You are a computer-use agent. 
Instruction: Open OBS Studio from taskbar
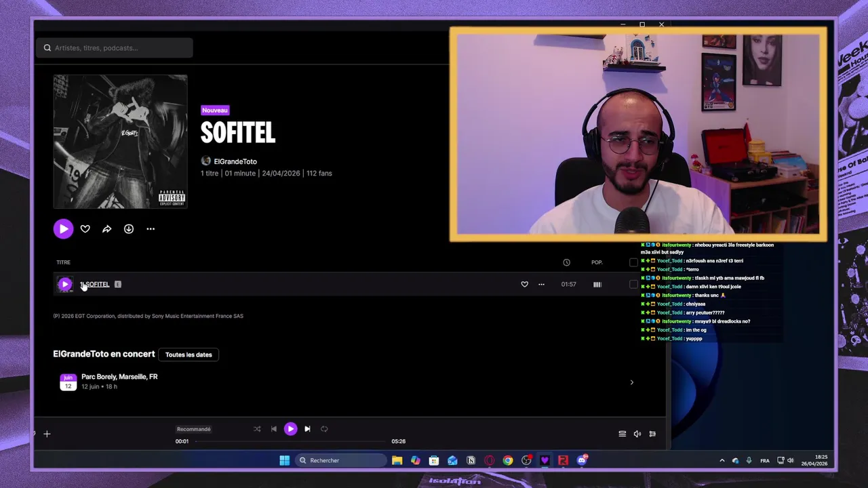[x=526, y=461]
